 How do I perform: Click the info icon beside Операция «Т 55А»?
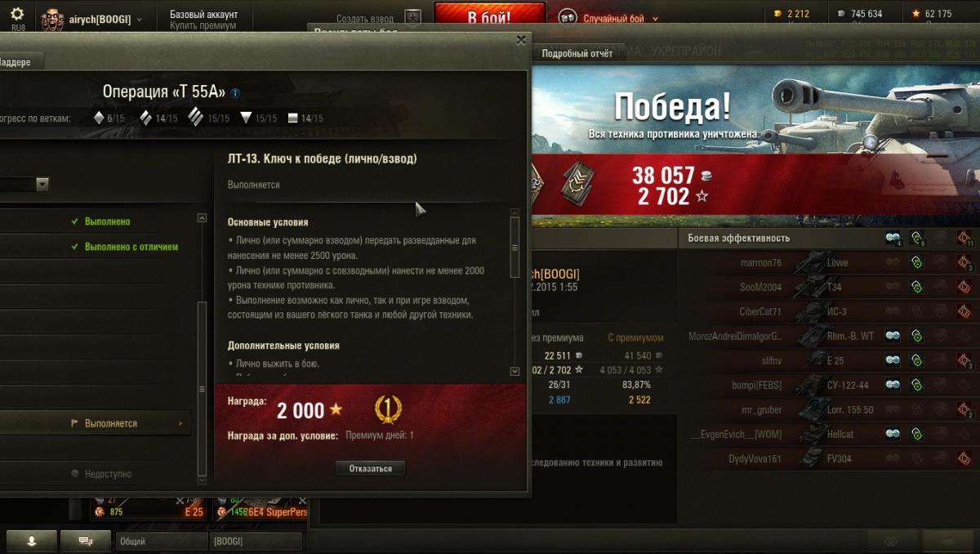235,93
